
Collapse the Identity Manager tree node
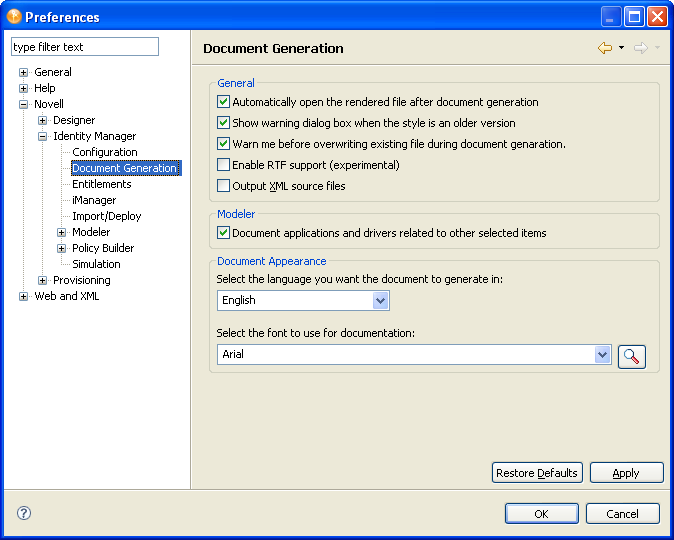(43, 136)
